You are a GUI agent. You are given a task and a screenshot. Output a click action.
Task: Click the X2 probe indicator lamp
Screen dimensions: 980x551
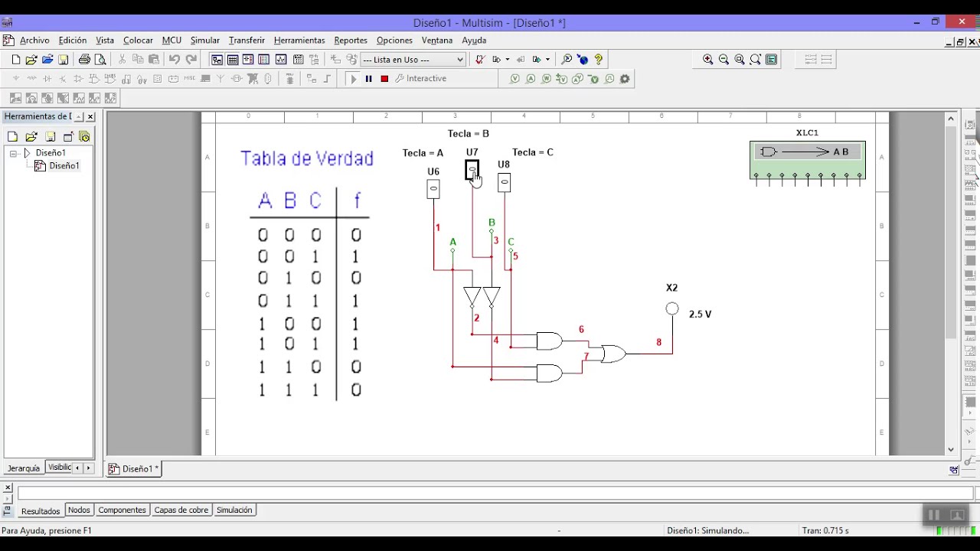pyautogui.click(x=672, y=308)
